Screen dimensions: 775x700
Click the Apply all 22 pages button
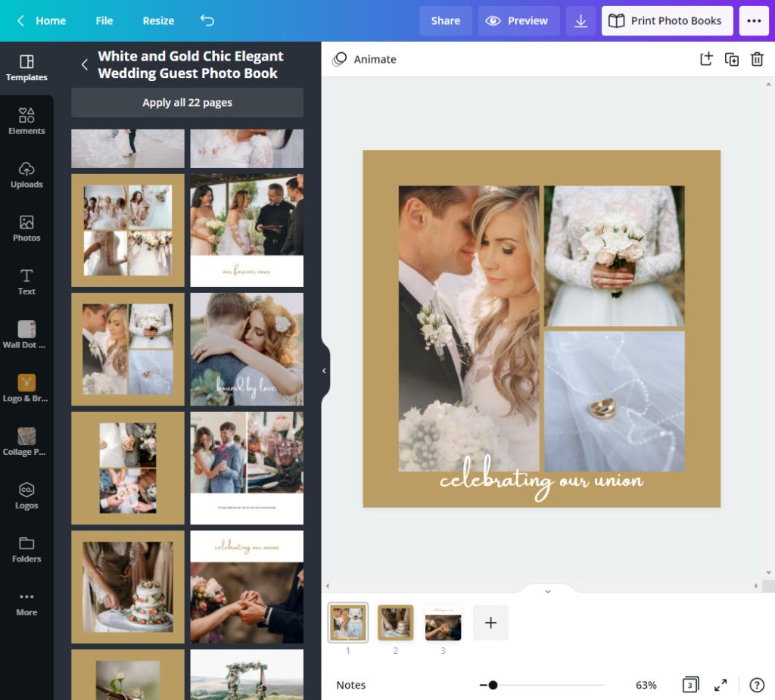pyautogui.click(x=187, y=103)
